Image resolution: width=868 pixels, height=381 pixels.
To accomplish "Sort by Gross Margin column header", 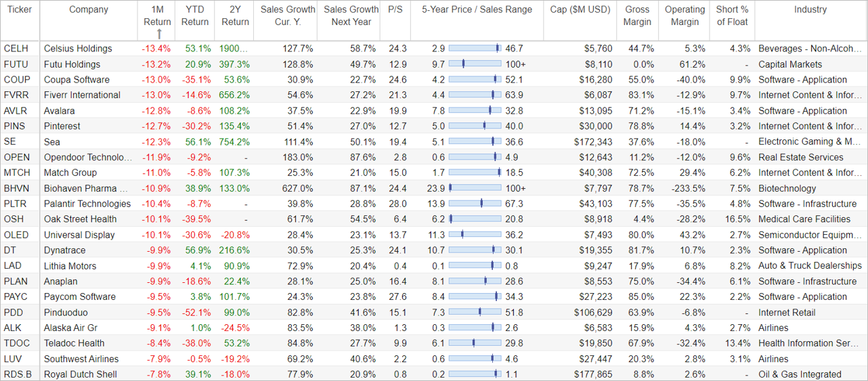I will pos(637,16).
